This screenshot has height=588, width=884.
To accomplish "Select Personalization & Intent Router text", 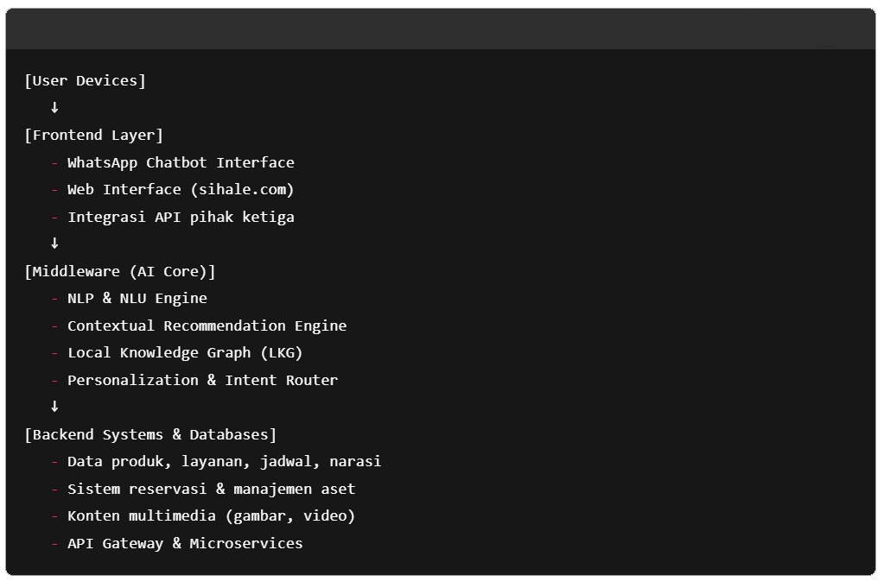I will (202, 380).
